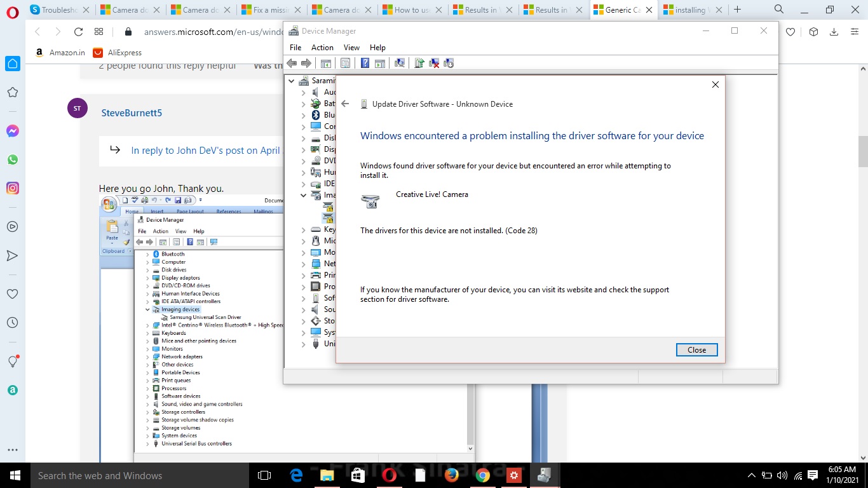Collapse the Imaging devices category

coord(303,195)
